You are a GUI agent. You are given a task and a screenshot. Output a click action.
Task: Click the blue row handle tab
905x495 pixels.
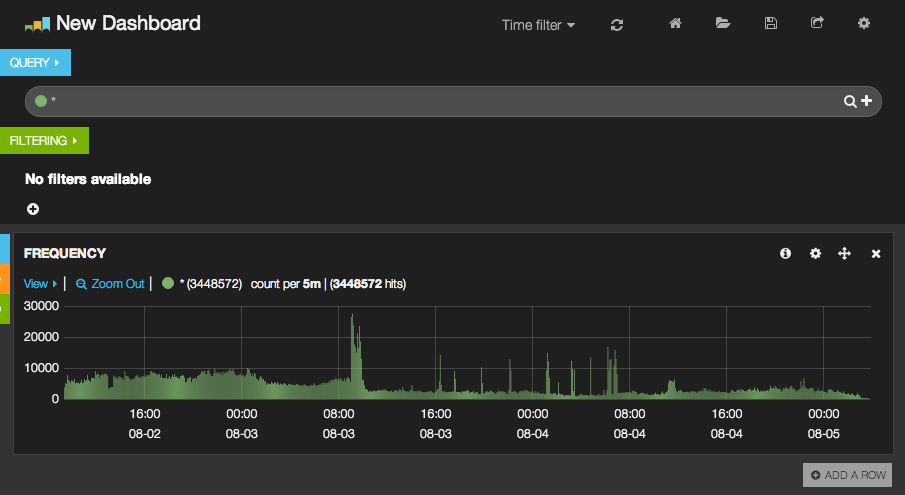[x=5, y=249]
